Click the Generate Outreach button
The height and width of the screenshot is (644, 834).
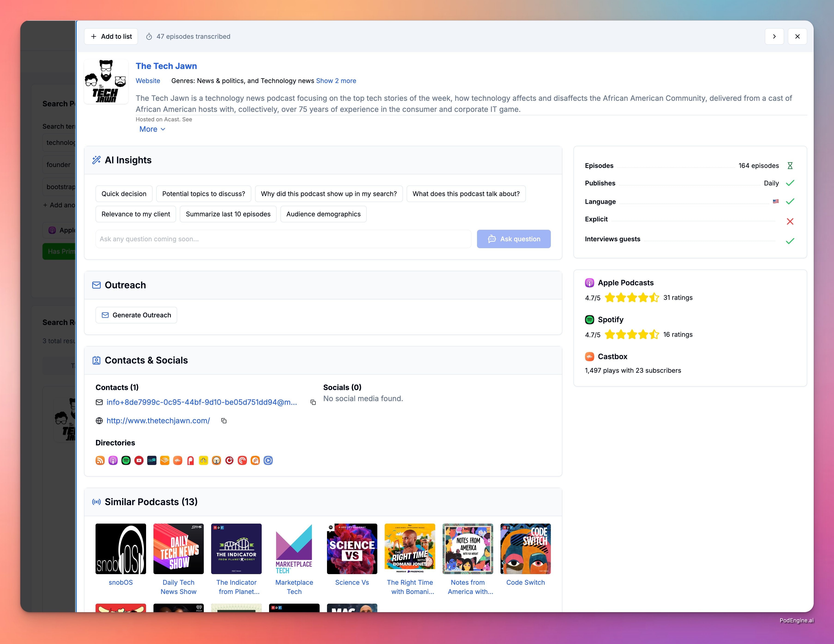(x=136, y=315)
